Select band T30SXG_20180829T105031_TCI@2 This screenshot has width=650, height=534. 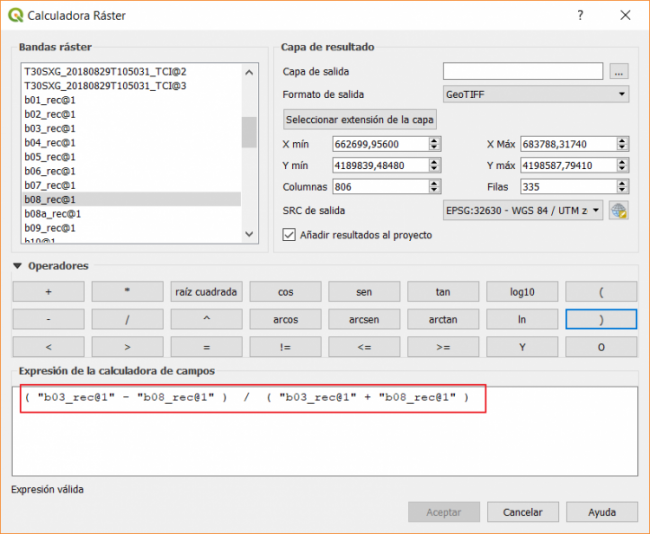[131, 72]
